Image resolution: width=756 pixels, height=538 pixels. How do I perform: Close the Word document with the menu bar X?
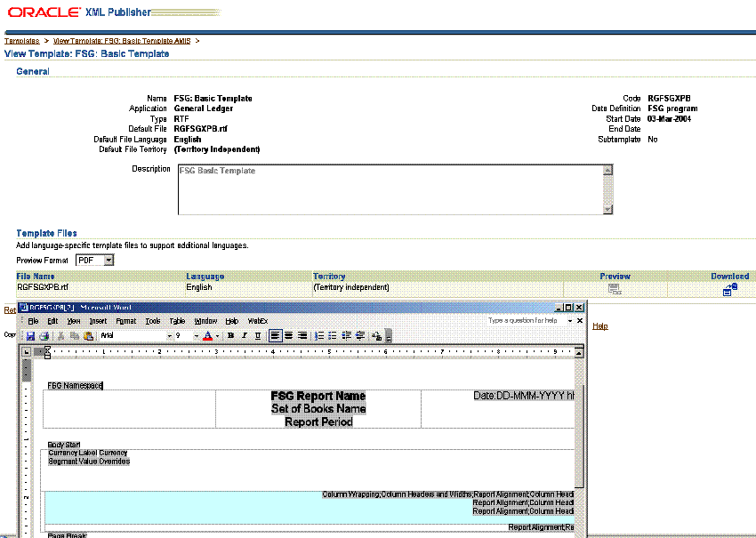coord(580,321)
